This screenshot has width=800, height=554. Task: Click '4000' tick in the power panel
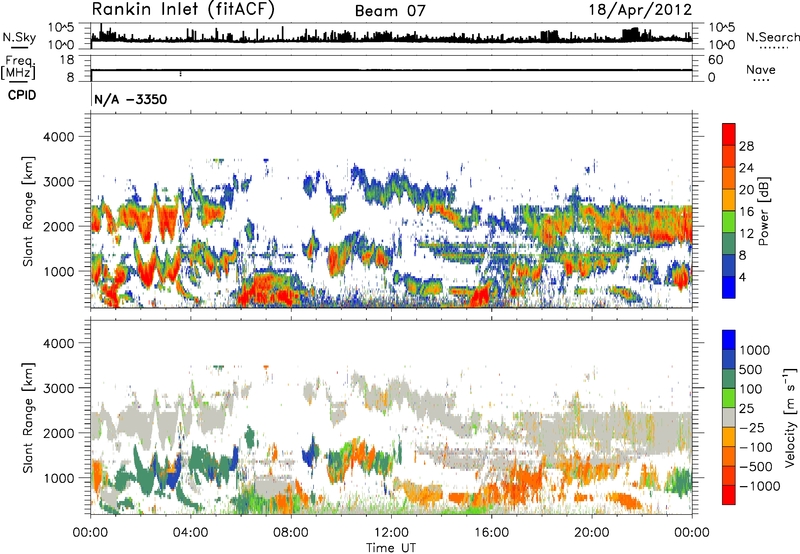[58, 137]
